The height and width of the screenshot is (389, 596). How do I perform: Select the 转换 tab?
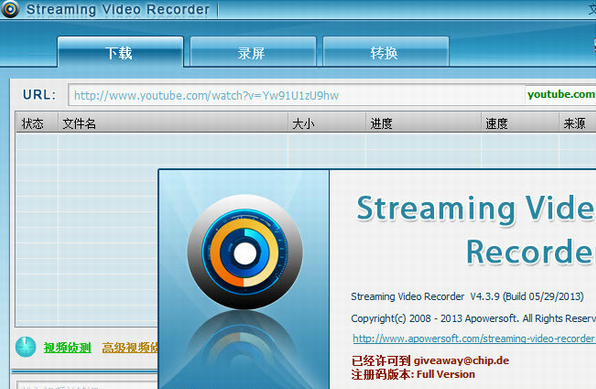pos(385,52)
